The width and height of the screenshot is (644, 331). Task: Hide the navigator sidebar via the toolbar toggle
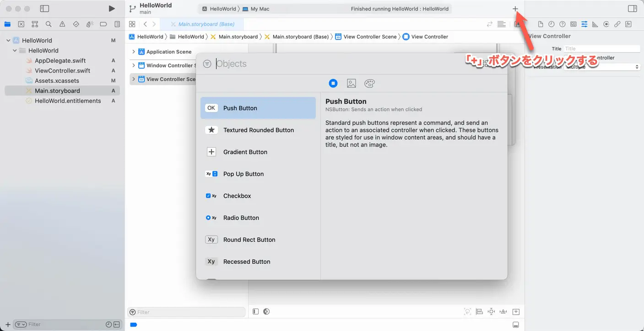click(44, 9)
